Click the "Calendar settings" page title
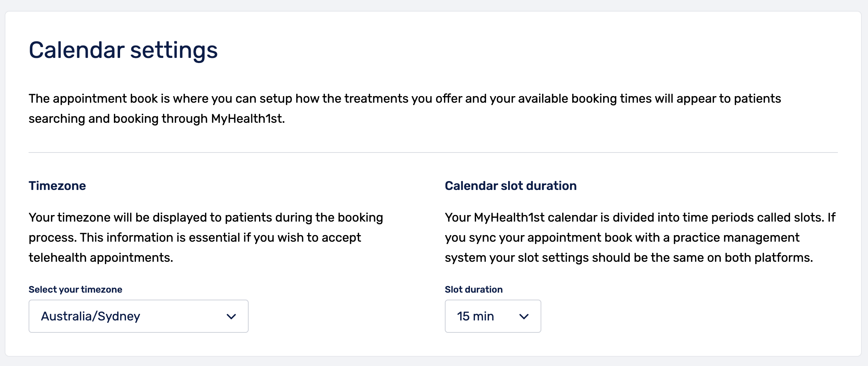 click(123, 50)
